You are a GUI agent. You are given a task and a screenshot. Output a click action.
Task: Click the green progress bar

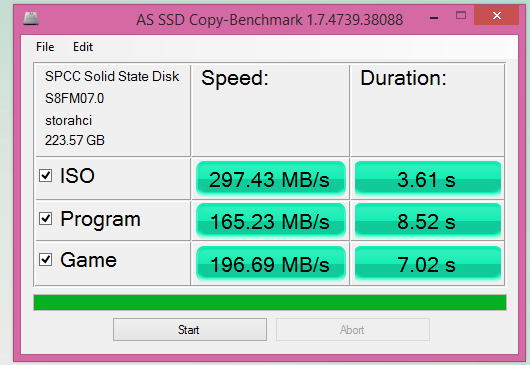(270, 302)
